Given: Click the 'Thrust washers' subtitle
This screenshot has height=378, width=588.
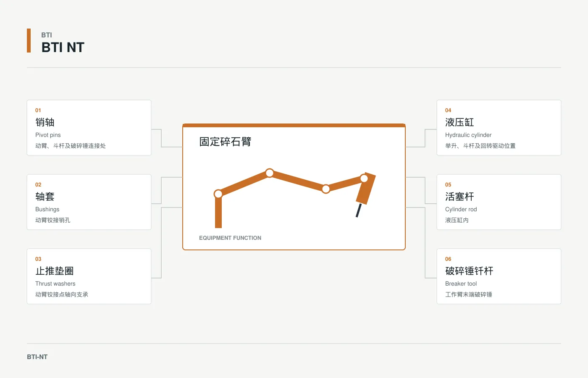Looking at the screenshot, I should (55, 283).
